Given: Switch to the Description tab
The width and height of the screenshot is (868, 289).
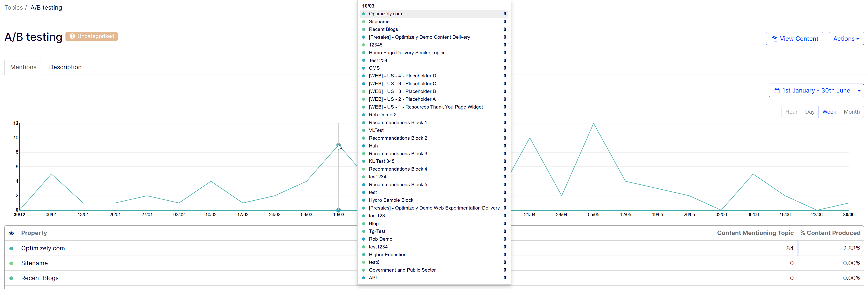Looking at the screenshot, I should 65,67.
